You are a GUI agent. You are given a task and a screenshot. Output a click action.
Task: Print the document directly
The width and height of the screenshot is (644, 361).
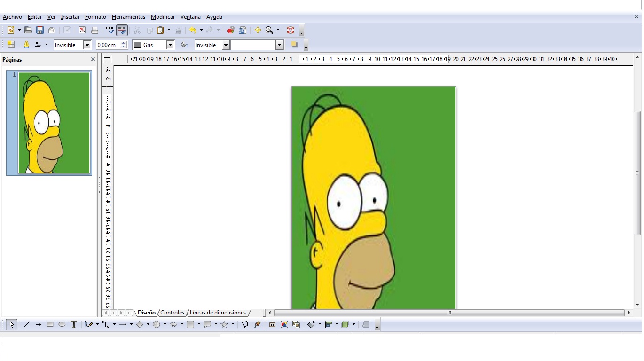(x=95, y=30)
